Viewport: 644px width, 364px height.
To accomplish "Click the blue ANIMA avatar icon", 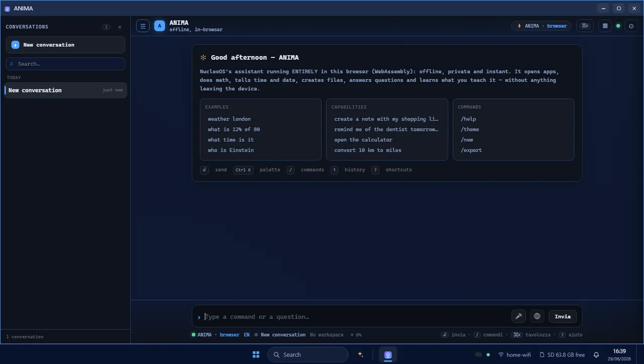I will [159, 26].
